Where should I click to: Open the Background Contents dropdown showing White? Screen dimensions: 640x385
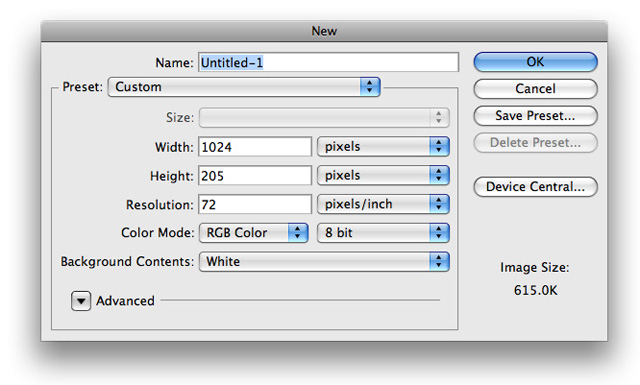click(324, 262)
